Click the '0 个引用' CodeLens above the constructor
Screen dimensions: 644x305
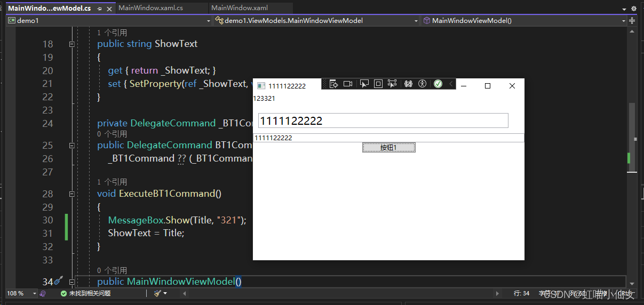pyautogui.click(x=112, y=270)
